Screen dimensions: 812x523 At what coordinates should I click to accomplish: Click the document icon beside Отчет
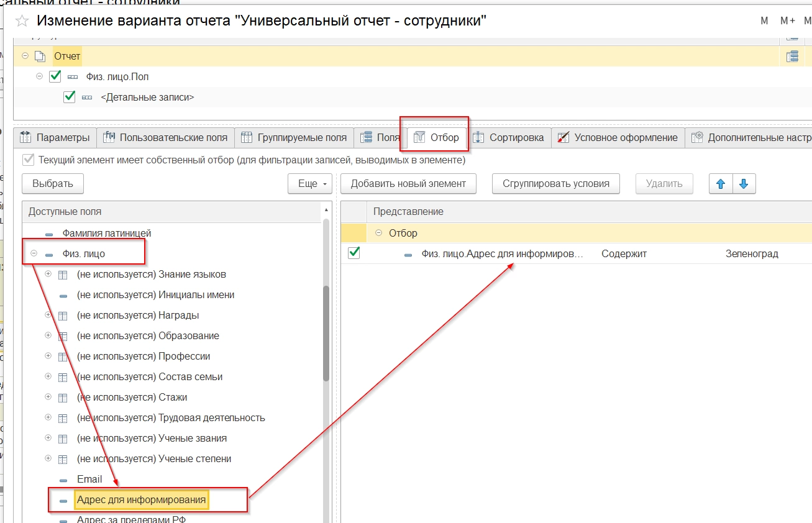tap(40, 57)
